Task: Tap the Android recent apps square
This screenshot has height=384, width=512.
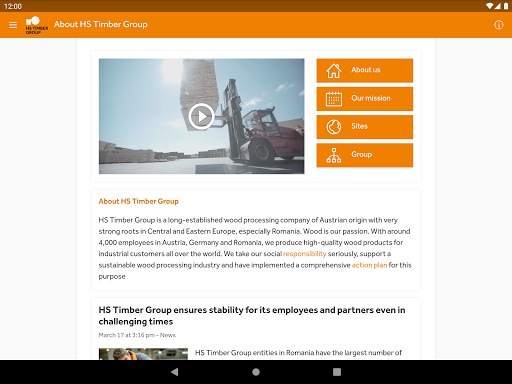Action: [x=337, y=372]
